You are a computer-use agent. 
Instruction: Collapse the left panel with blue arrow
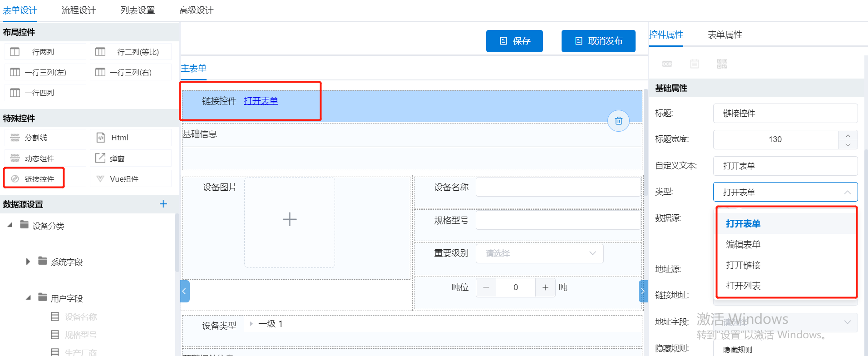185,292
